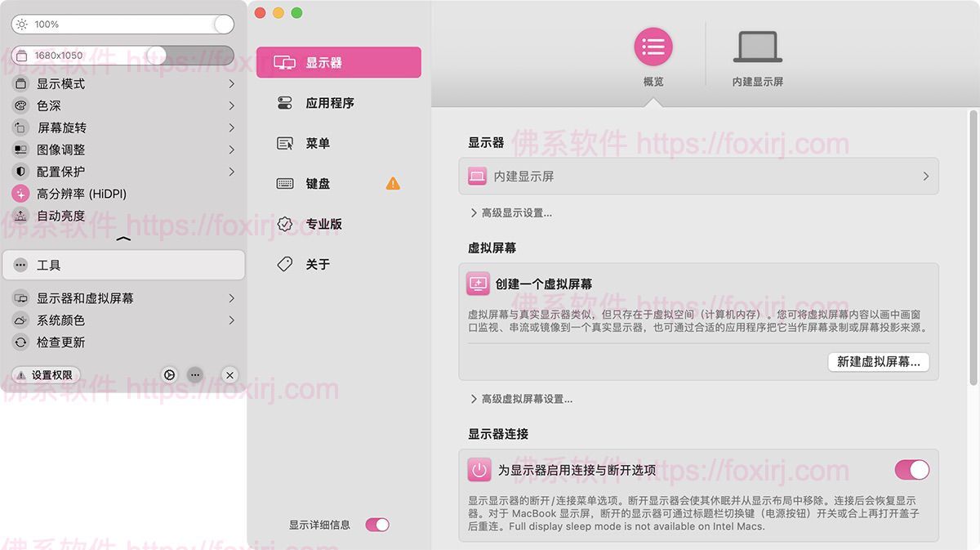Turn off the 显示详细信息 toggle

[x=377, y=525]
